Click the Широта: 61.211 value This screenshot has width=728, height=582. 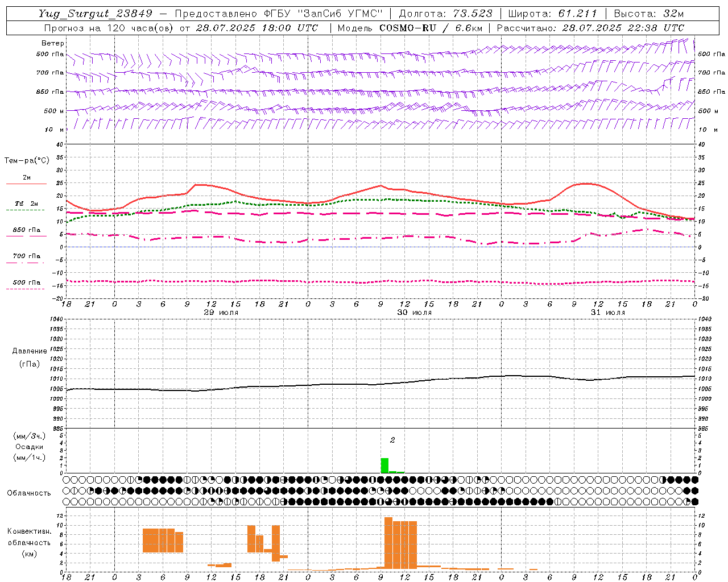coord(552,14)
